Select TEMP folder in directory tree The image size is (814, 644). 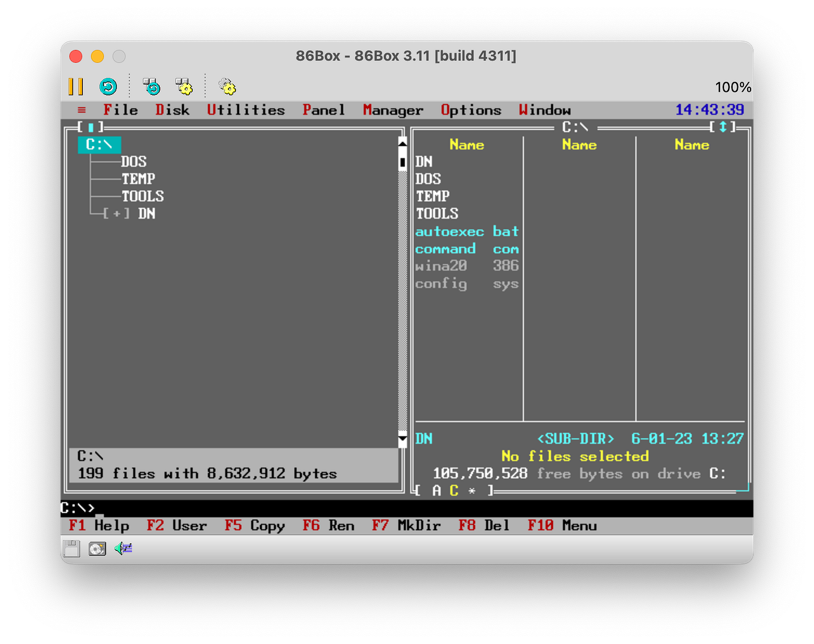(x=138, y=179)
